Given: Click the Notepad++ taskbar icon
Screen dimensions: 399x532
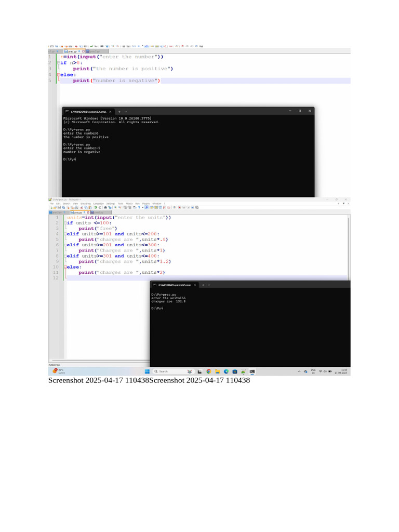Looking at the screenshot, I should (x=244, y=371).
